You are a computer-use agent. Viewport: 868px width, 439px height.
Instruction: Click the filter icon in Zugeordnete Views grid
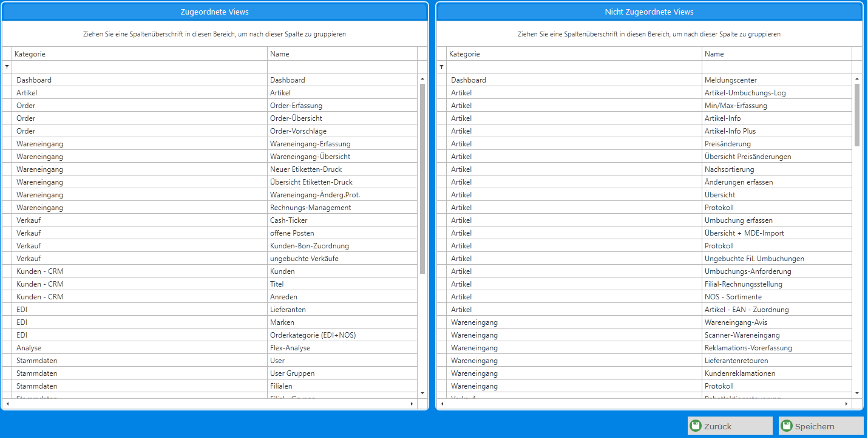(7, 67)
